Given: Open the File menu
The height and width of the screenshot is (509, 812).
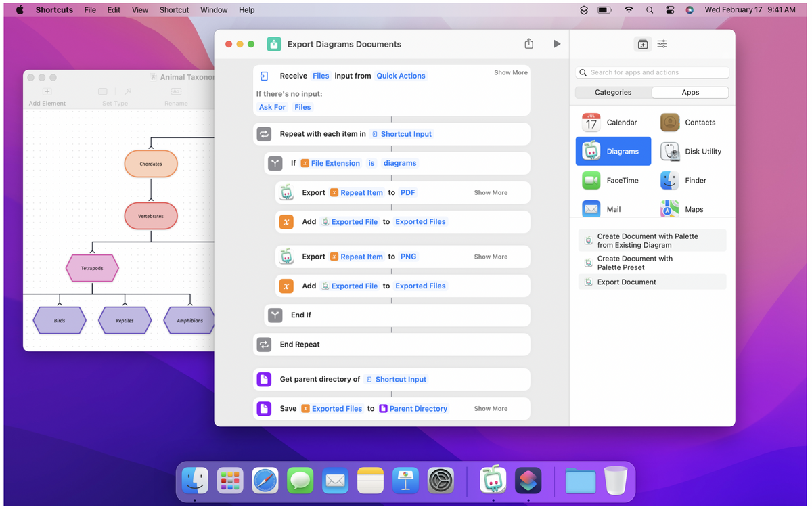Looking at the screenshot, I should tap(90, 10).
